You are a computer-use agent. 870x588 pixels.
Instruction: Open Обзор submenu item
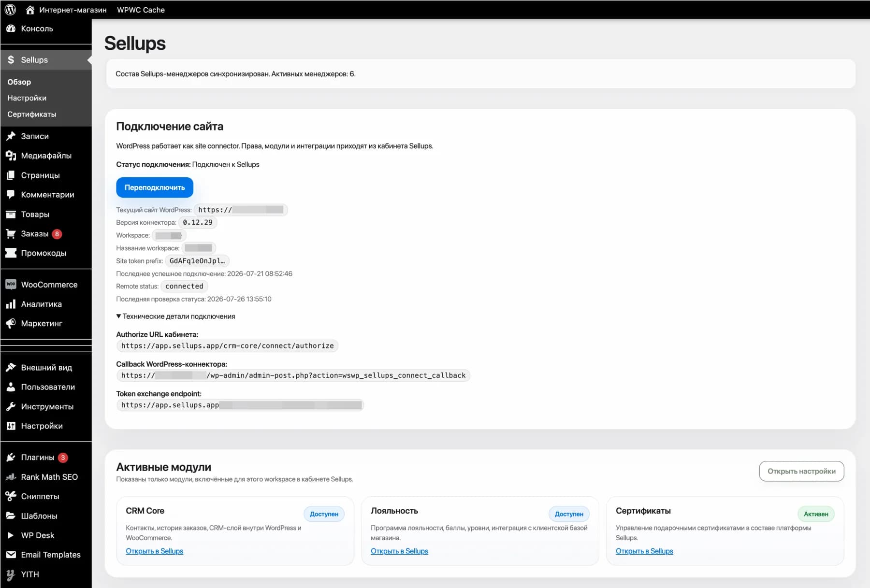tap(19, 82)
